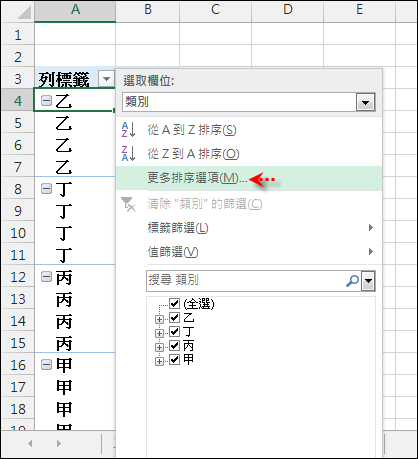This screenshot has height=459, width=418.
Task: Click the clear filter funnel icon
Action: click(129, 204)
